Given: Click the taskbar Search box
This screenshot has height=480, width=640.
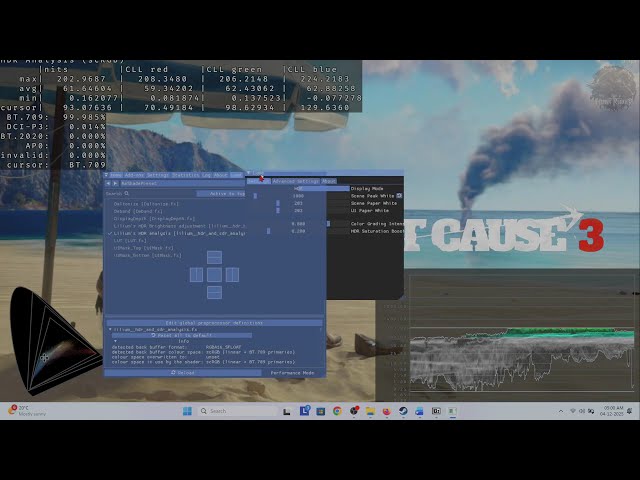Looking at the screenshot, I should click(x=237, y=411).
